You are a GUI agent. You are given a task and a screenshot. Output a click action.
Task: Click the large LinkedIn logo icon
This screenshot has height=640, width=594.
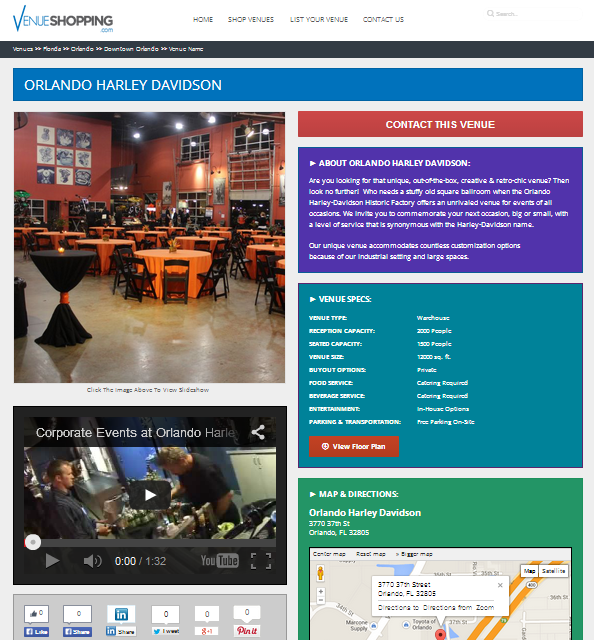click(121, 614)
